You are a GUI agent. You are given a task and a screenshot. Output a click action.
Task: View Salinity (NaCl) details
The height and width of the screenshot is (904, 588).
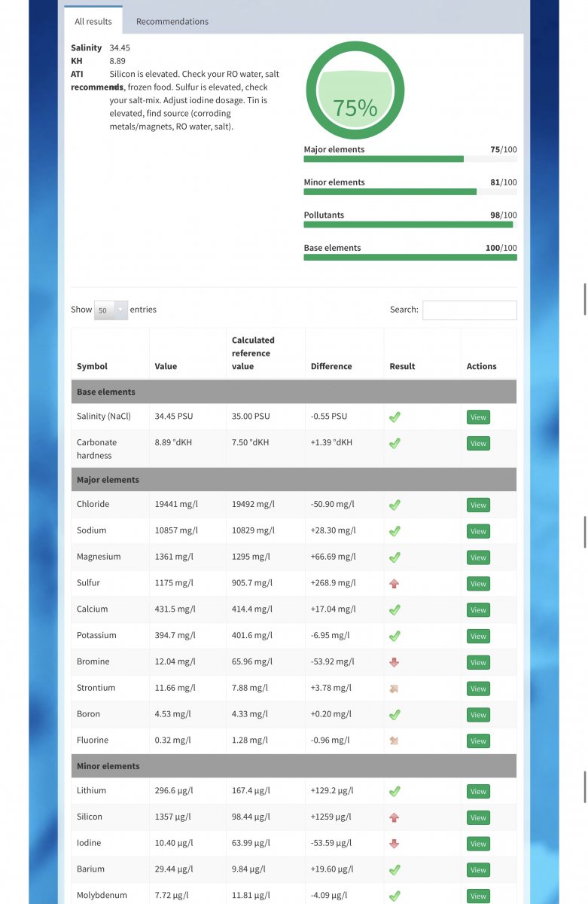point(478,417)
